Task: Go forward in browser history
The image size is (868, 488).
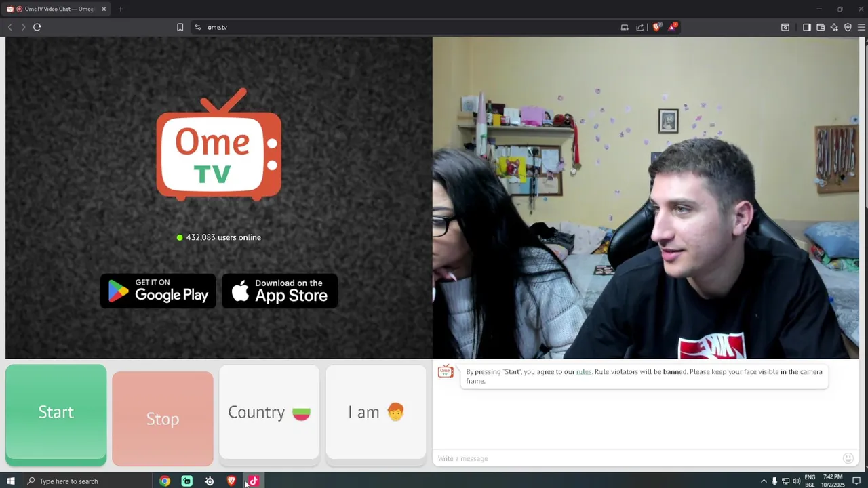Action: click(x=23, y=27)
